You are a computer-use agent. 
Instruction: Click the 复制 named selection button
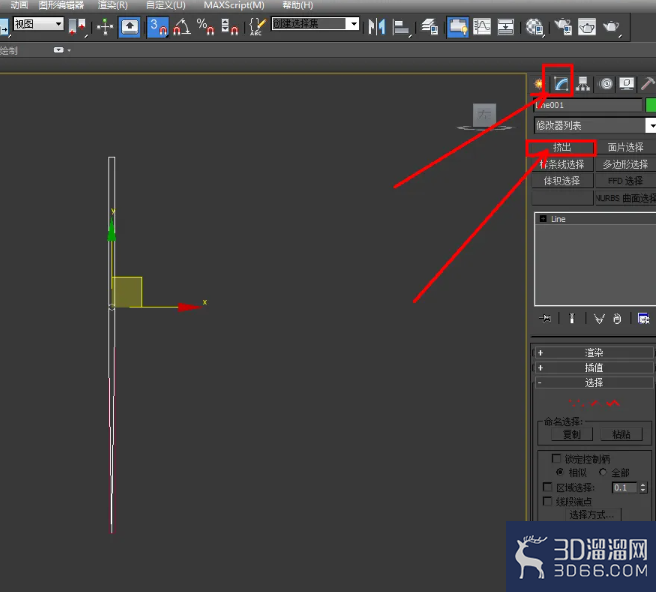[x=572, y=434]
